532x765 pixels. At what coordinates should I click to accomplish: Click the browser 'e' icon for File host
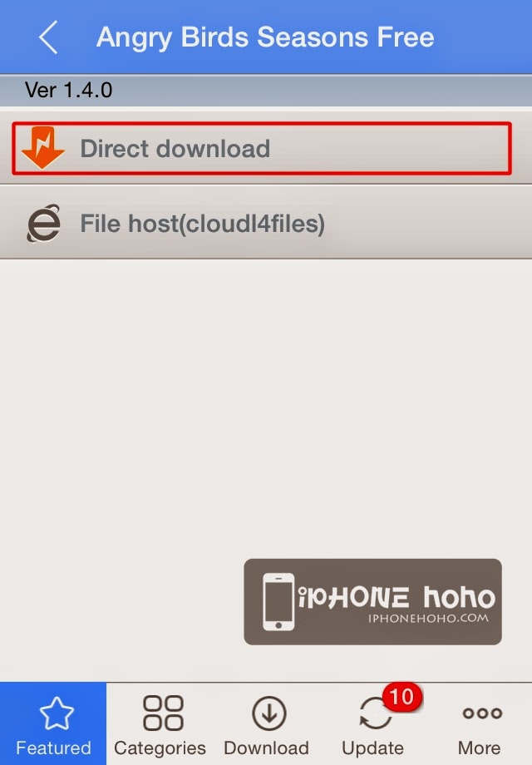[x=43, y=224]
